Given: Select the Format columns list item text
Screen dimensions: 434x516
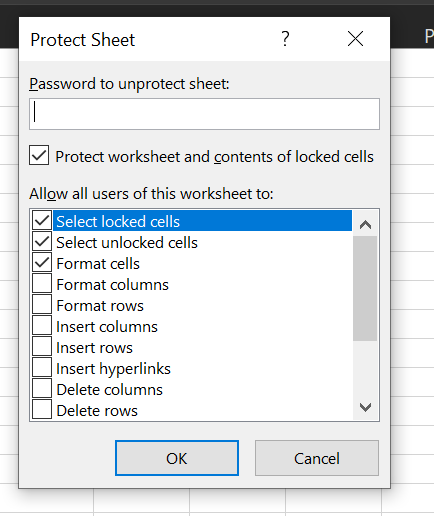Looking at the screenshot, I should 113,285.
